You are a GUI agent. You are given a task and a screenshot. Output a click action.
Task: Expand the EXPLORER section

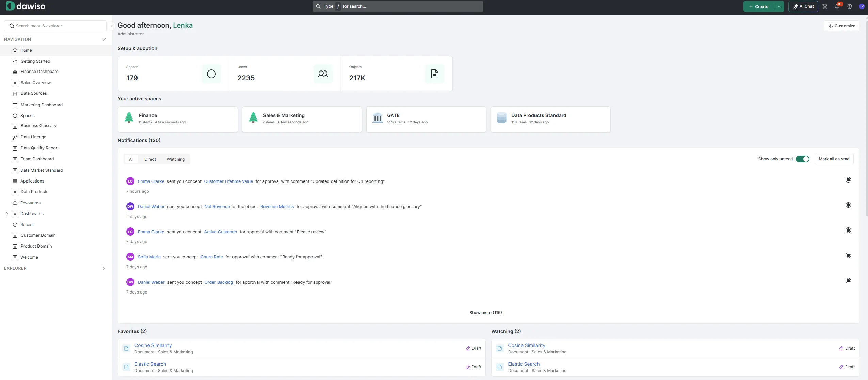[x=104, y=268]
